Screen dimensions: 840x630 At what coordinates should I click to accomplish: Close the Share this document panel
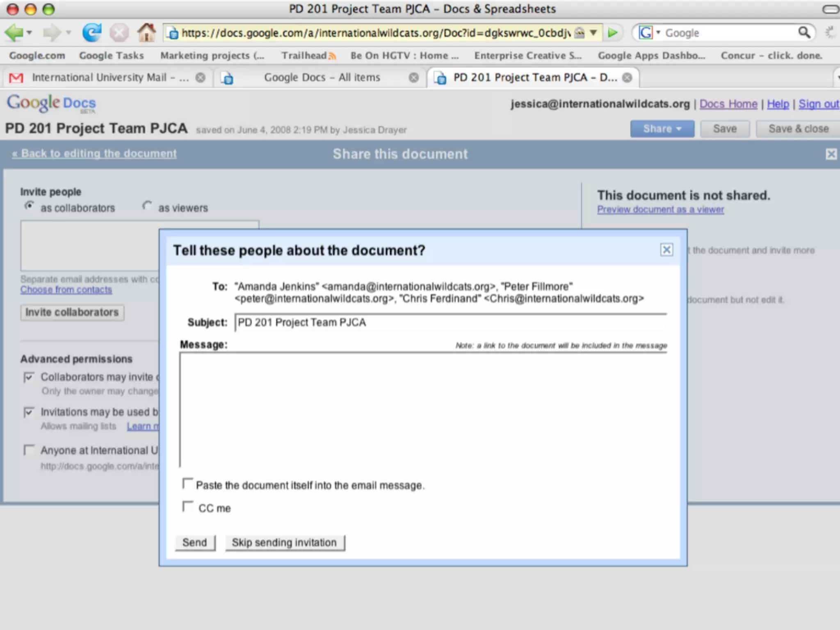point(831,154)
